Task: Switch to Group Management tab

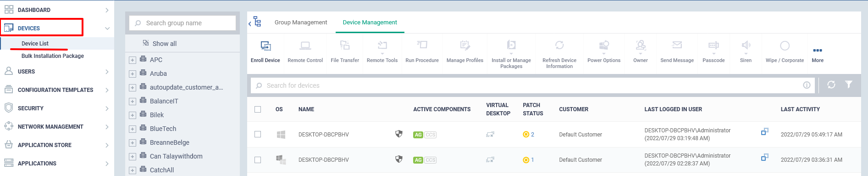Action: pos(301,22)
